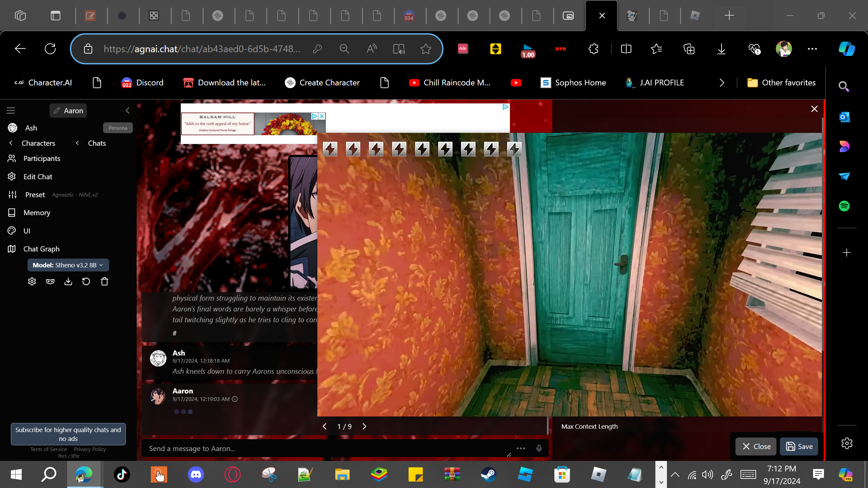Screen dimensions: 868x488
Task: Go to next image with right arrow
Action: [x=364, y=426]
